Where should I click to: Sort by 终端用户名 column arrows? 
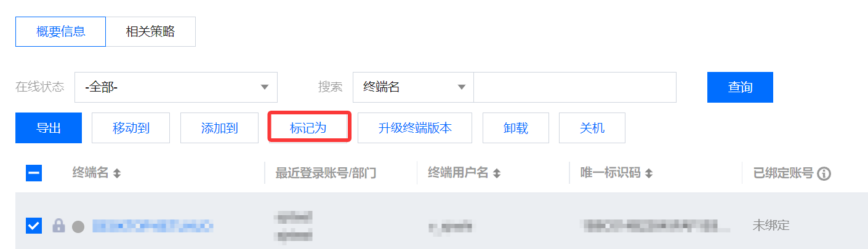(497, 174)
